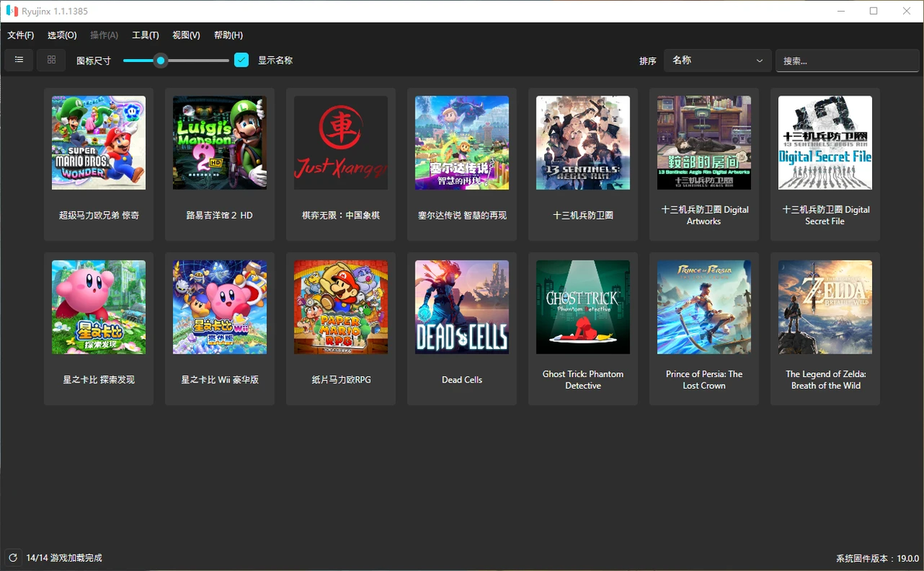Open the 选项(O) menu
The image size is (924, 571).
(x=62, y=35)
